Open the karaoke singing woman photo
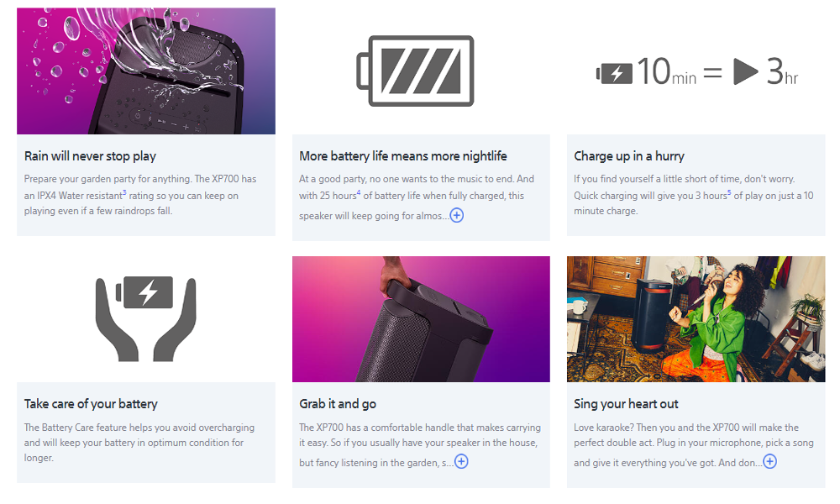The width and height of the screenshot is (840, 504). pos(696,319)
